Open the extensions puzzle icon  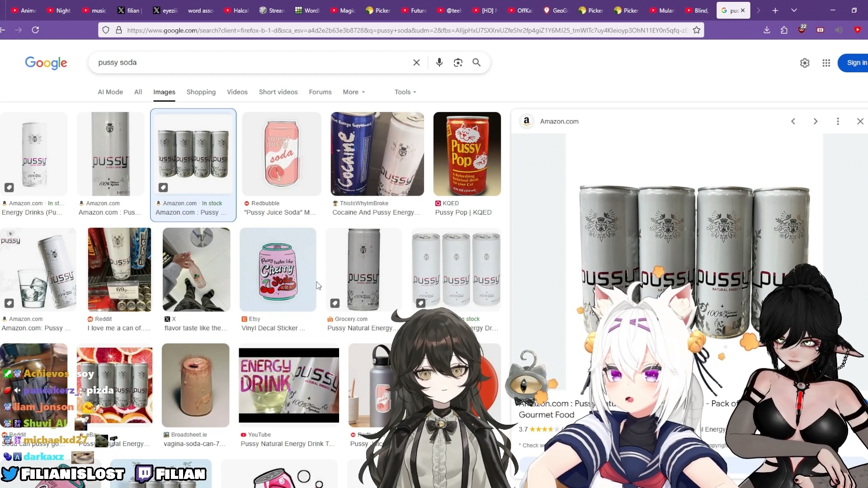784,30
